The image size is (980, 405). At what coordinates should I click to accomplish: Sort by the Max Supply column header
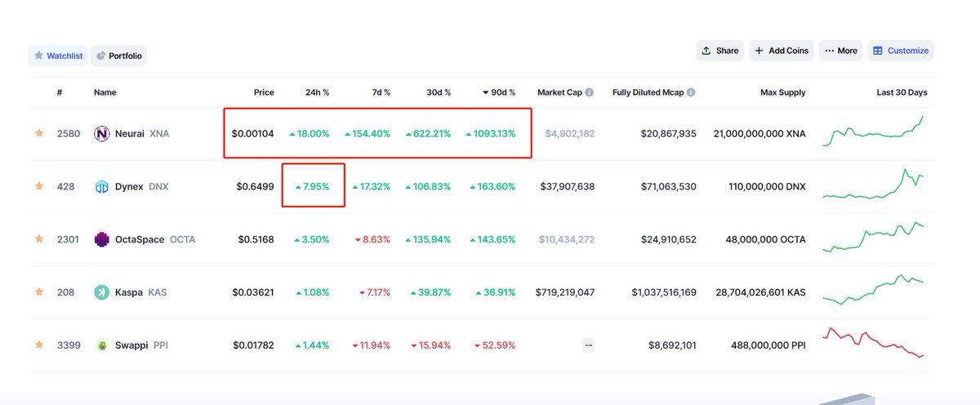pos(783,92)
